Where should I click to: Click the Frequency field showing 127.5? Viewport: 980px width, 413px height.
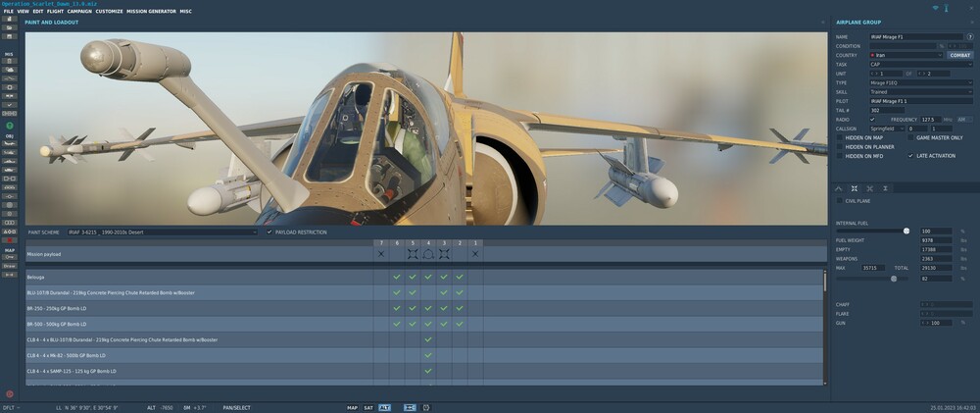(x=931, y=120)
